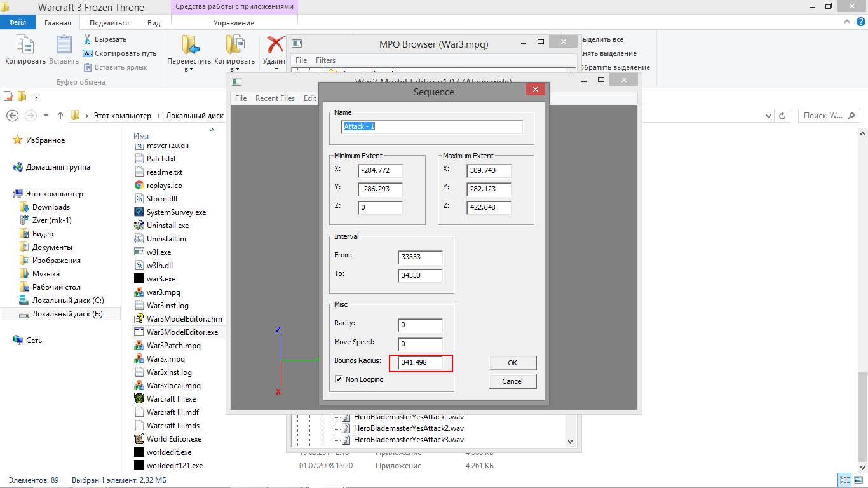Click Cancel in the Sequence dialog
868x488 pixels.
(513, 381)
